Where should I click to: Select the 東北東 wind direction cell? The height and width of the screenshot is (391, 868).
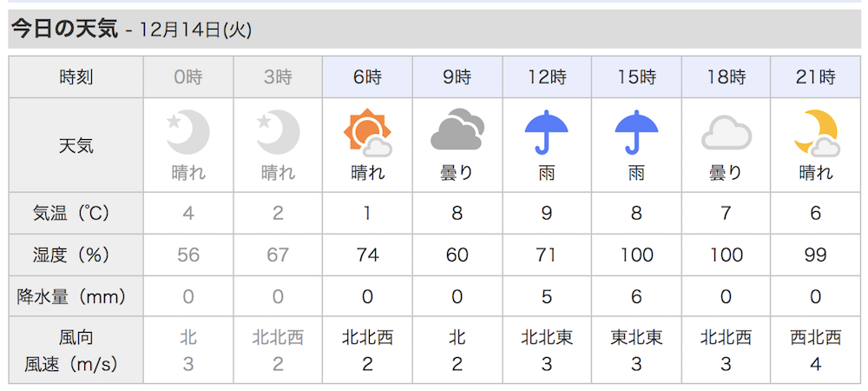[636, 337]
